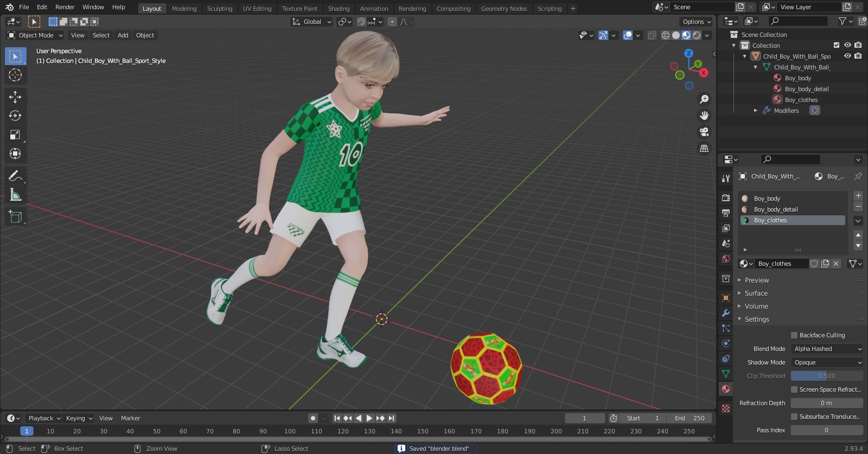Image resolution: width=868 pixels, height=454 pixels.
Task: Switch to the Geometry Nodes workspace tab
Action: tap(504, 9)
